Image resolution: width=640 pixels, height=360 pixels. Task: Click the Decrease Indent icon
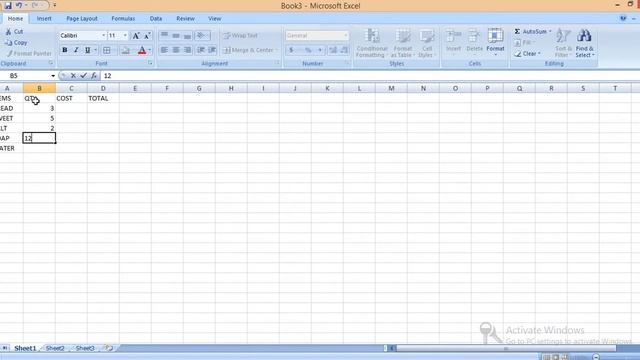tap(201, 50)
